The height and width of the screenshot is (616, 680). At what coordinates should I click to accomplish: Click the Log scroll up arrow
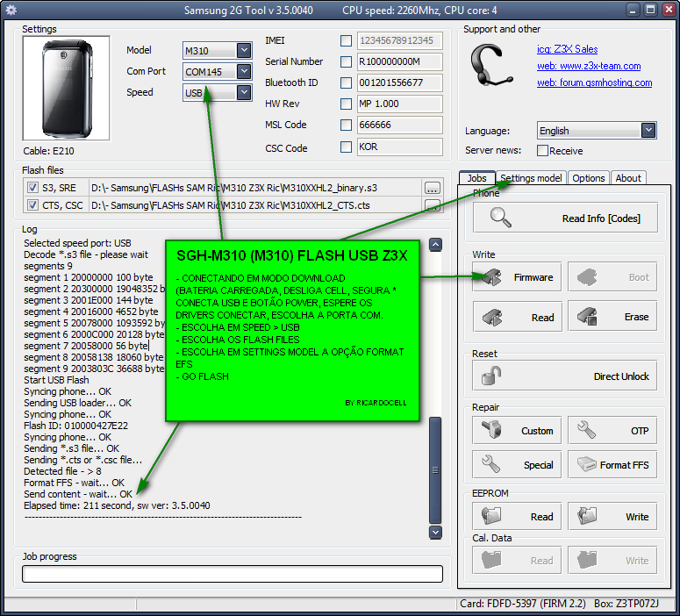pos(435,245)
